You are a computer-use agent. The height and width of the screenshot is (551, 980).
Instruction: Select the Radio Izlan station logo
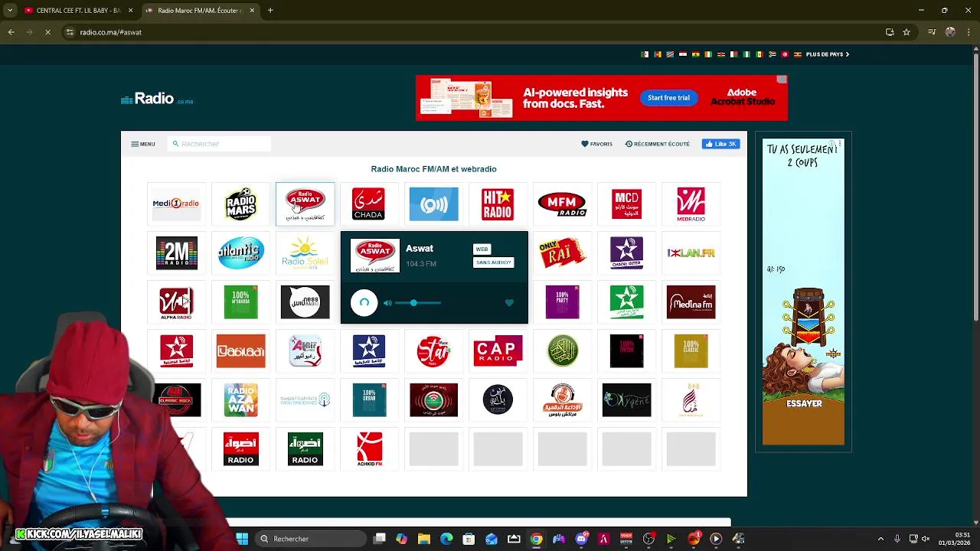691,253
